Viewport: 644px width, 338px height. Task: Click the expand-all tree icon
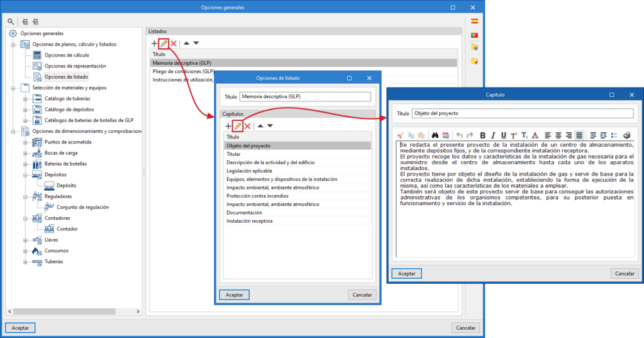(25, 22)
